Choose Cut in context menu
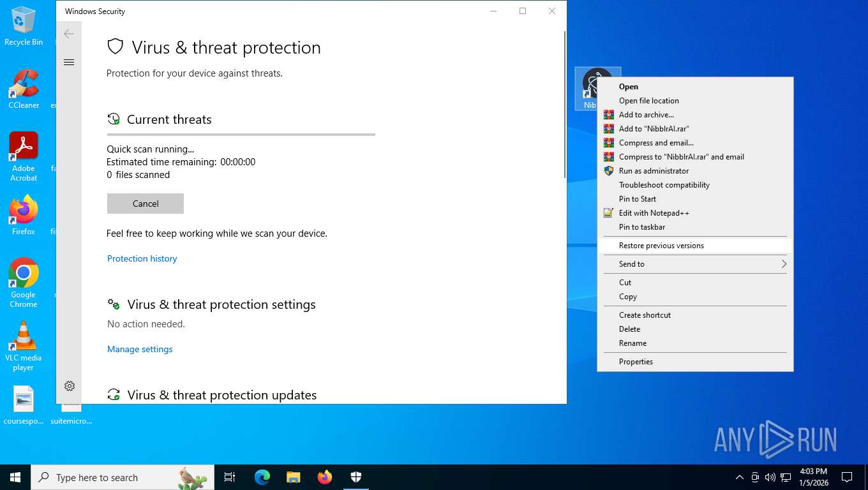Screen dimensions: 868x490 pos(695,283)
